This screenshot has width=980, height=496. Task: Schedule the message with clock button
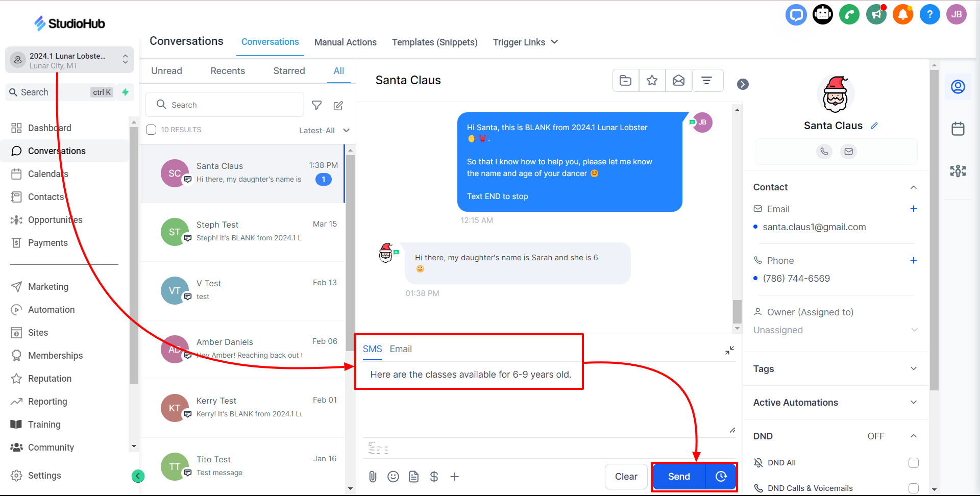point(721,477)
